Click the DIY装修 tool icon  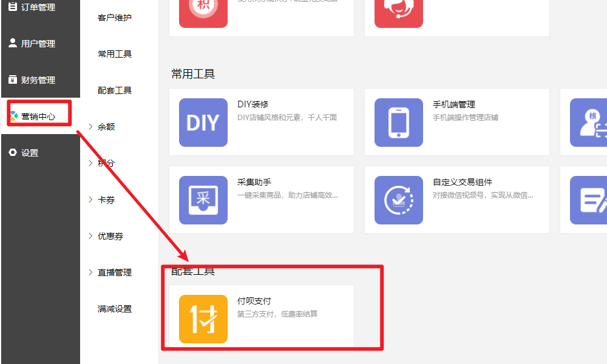(x=203, y=122)
